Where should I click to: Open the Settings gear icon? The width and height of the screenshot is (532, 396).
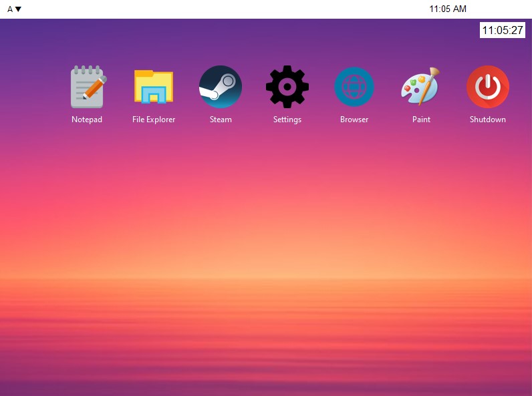click(287, 87)
